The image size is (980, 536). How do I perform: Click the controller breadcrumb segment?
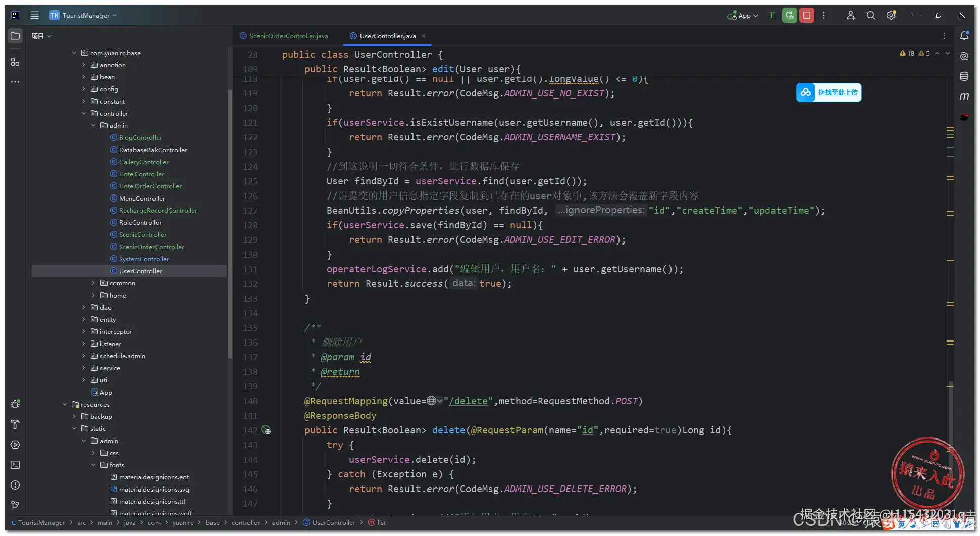pos(246,522)
